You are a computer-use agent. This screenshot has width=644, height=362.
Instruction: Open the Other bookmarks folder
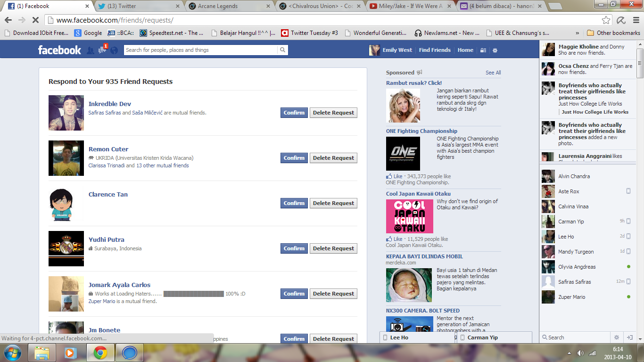point(613,33)
